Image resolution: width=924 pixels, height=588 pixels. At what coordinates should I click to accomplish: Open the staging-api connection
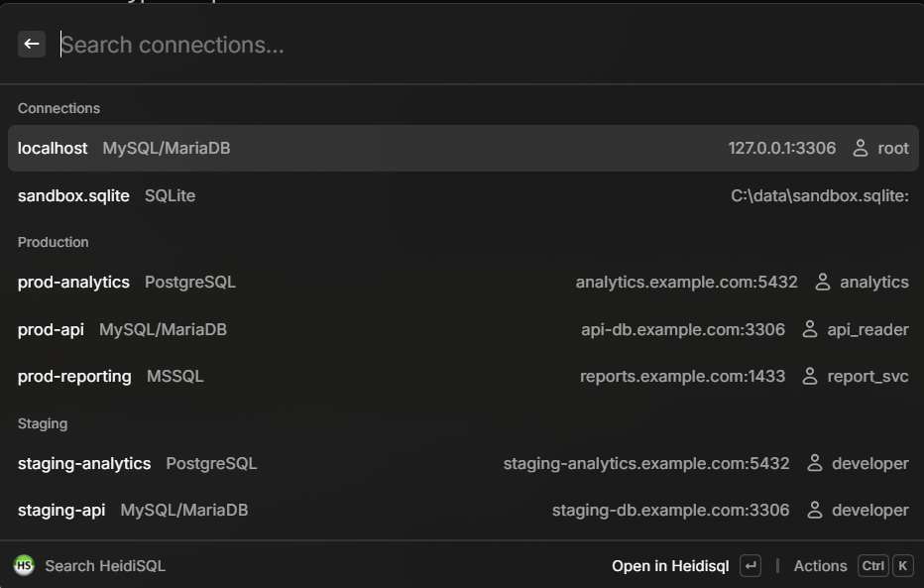point(463,511)
